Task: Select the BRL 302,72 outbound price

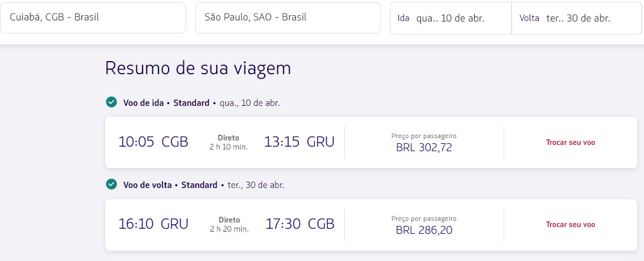Action: (424, 148)
